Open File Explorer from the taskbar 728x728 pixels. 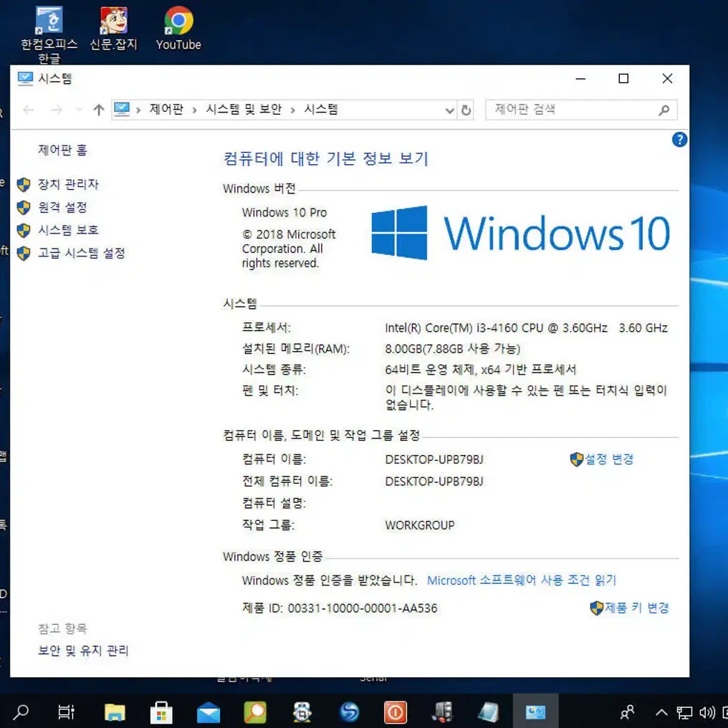pos(115,712)
